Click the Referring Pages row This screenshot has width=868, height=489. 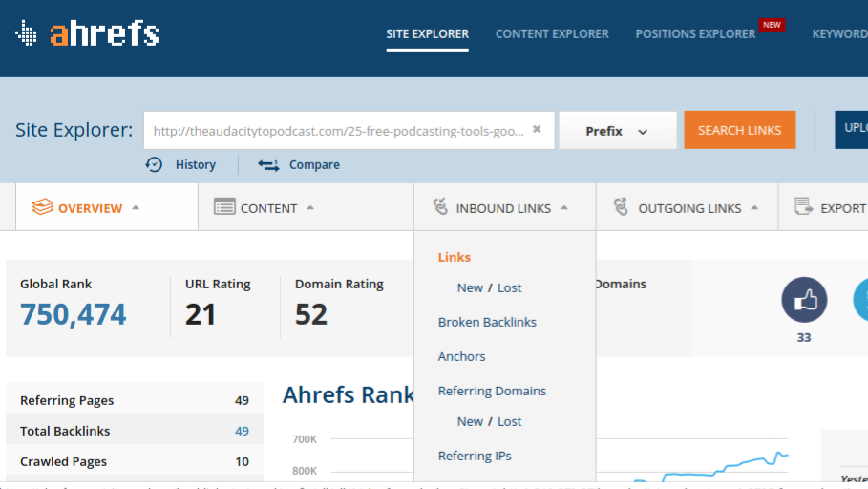tap(135, 400)
